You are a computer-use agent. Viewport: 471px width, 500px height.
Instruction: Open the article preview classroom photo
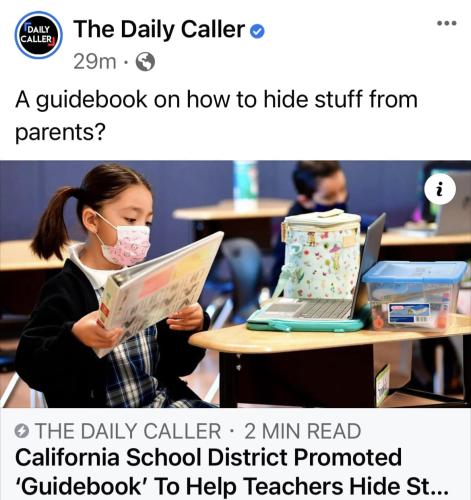[x=235, y=284]
